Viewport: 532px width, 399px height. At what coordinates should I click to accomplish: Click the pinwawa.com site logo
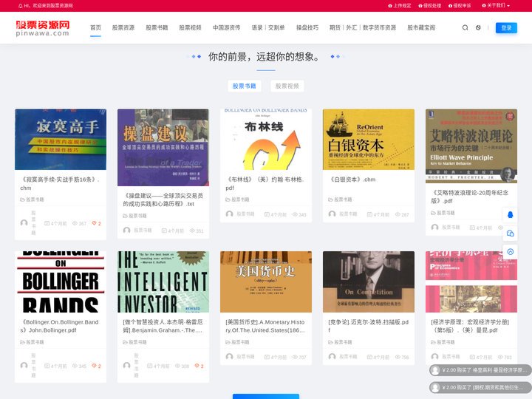coord(43,28)
